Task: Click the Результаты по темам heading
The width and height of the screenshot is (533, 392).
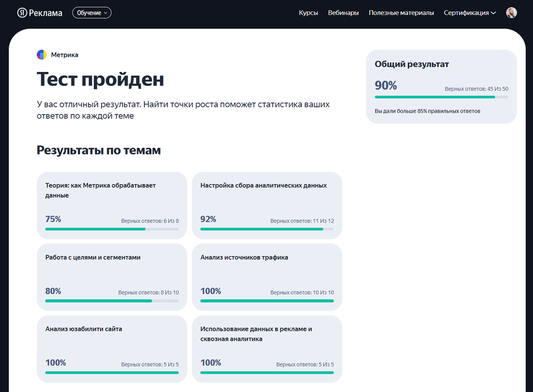Action: pos(99,150)
